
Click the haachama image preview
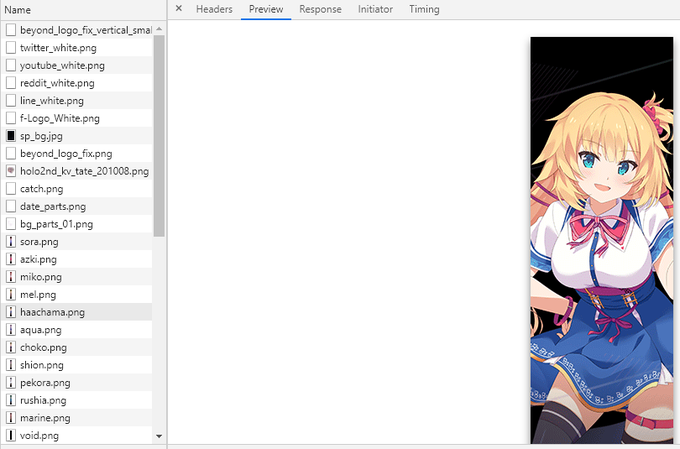(x=602, y=240)
